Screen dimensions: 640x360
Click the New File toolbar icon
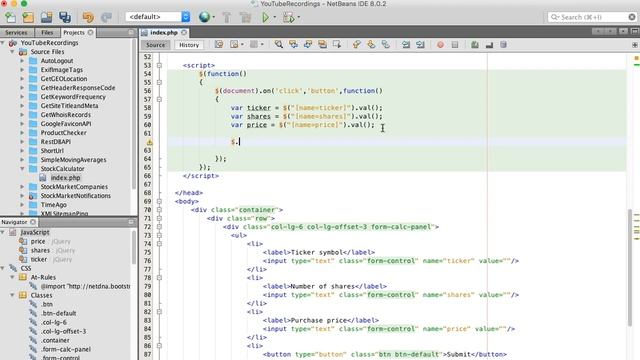pos(11,17)
